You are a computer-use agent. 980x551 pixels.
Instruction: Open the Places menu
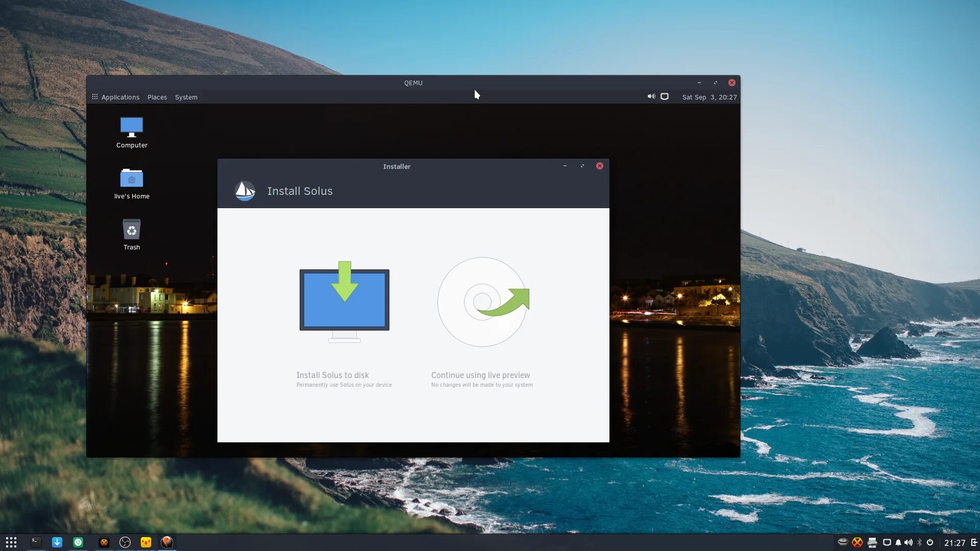[x=157, y=97]
